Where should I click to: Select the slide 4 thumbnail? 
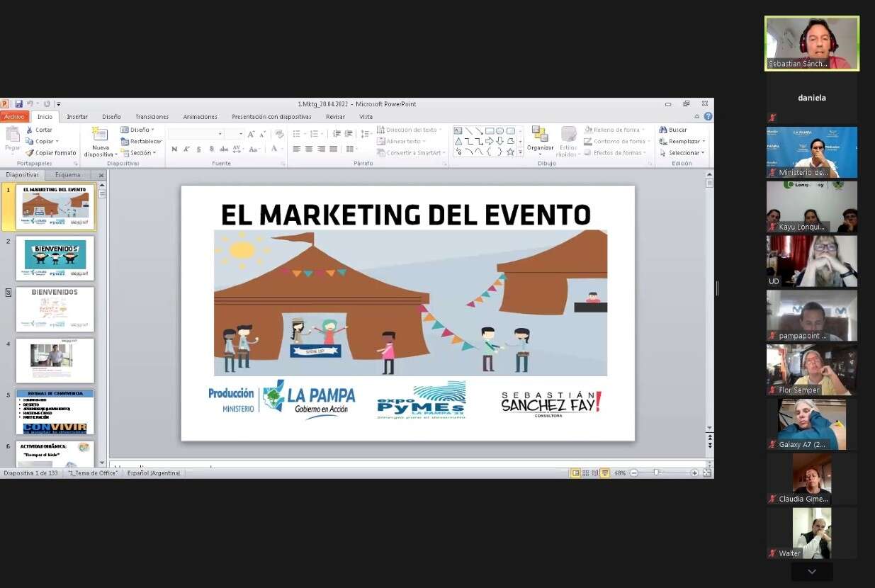point(55,361)
